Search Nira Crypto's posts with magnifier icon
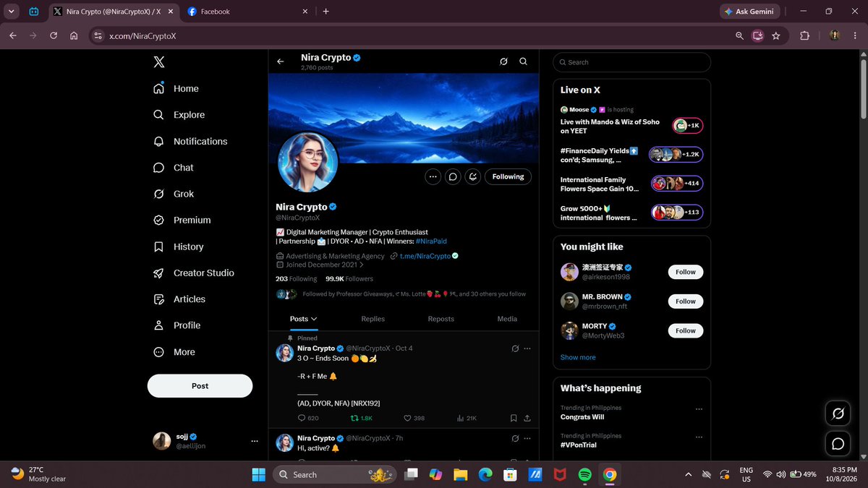 [523, 61]
